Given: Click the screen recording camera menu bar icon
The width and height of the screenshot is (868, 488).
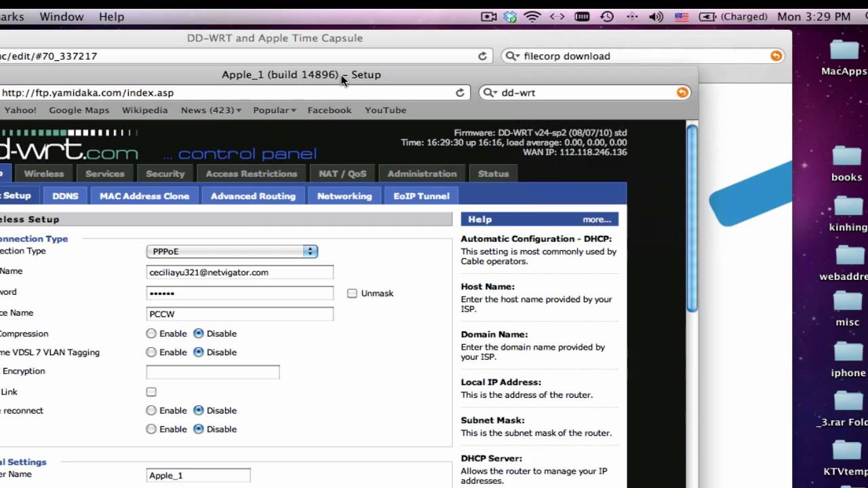Looking at the screenshot, I should 489,17.
